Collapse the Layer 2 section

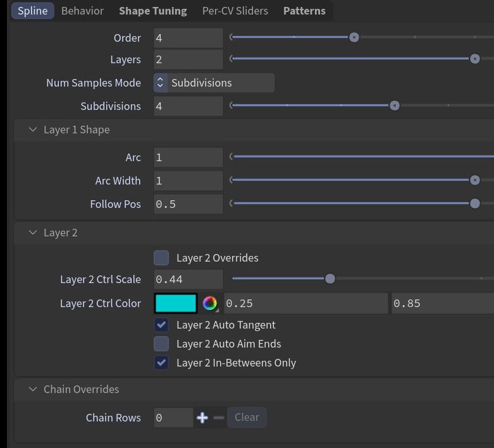33,233
